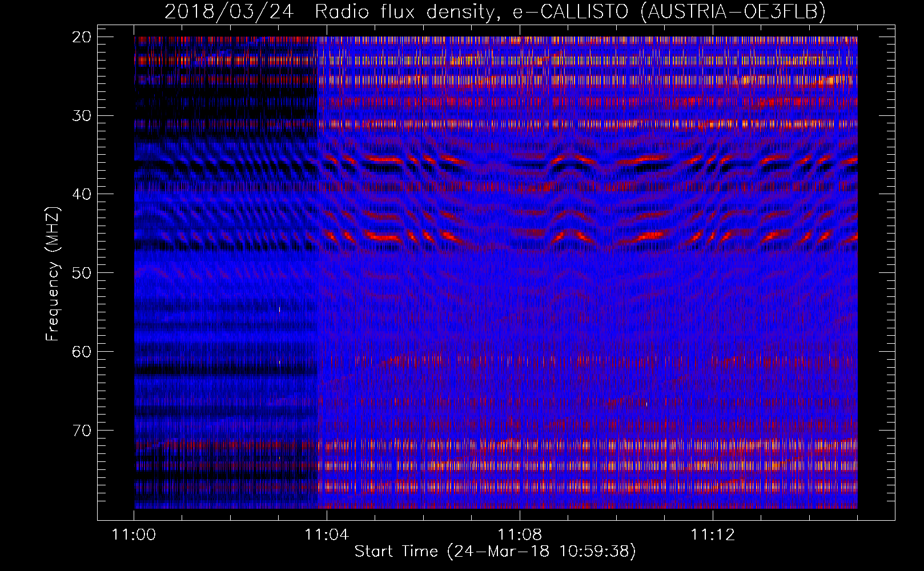
Task: Click the 20 MHz frequency tick label
Action: click(82, 37)
